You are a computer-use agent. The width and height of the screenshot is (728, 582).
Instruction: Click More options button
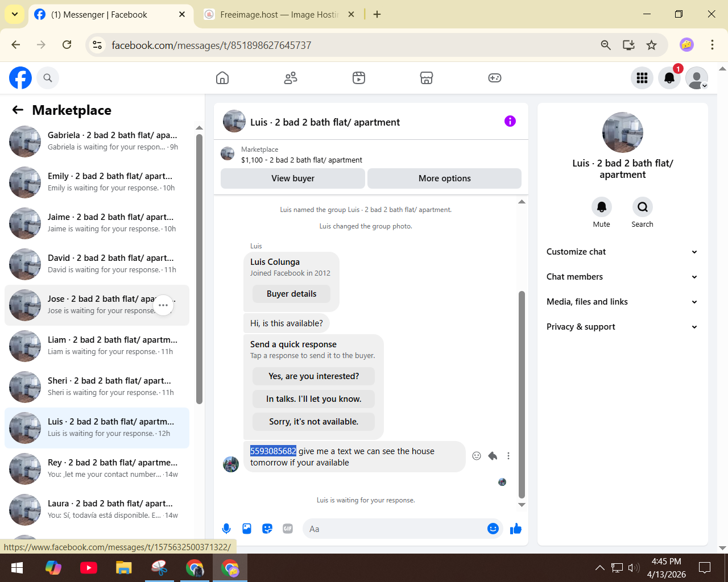tap(445, 178)
